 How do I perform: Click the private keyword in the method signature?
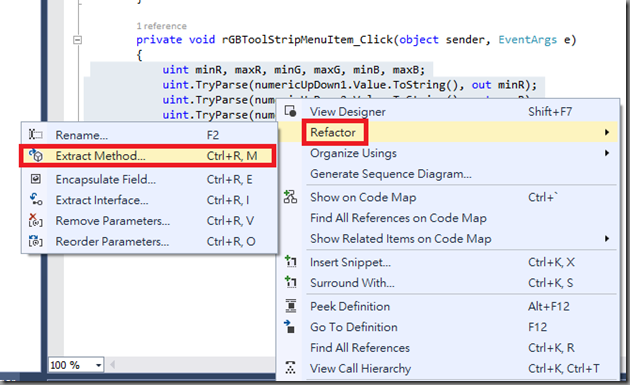(x=159, y=40)
